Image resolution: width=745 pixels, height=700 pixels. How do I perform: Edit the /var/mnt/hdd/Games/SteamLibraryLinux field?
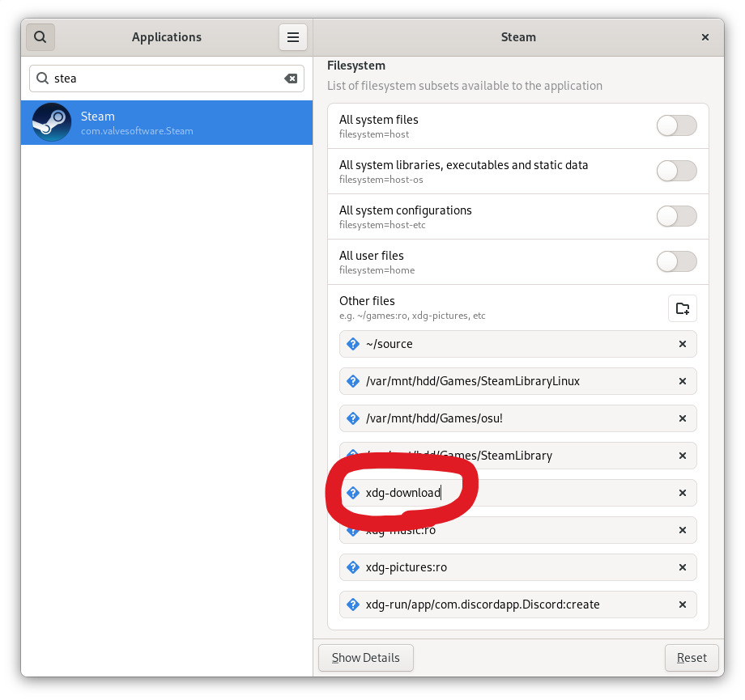pos(518,381)
